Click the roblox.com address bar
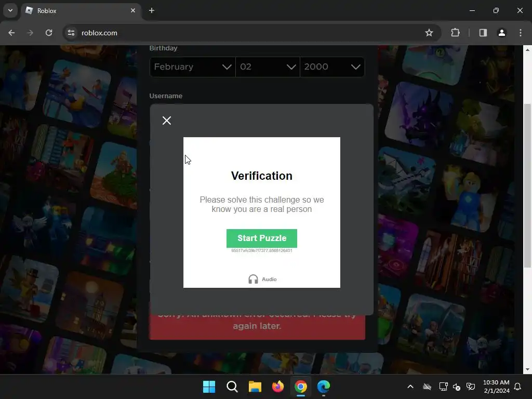This screenshot has width=532, height=399. point(251,33)
